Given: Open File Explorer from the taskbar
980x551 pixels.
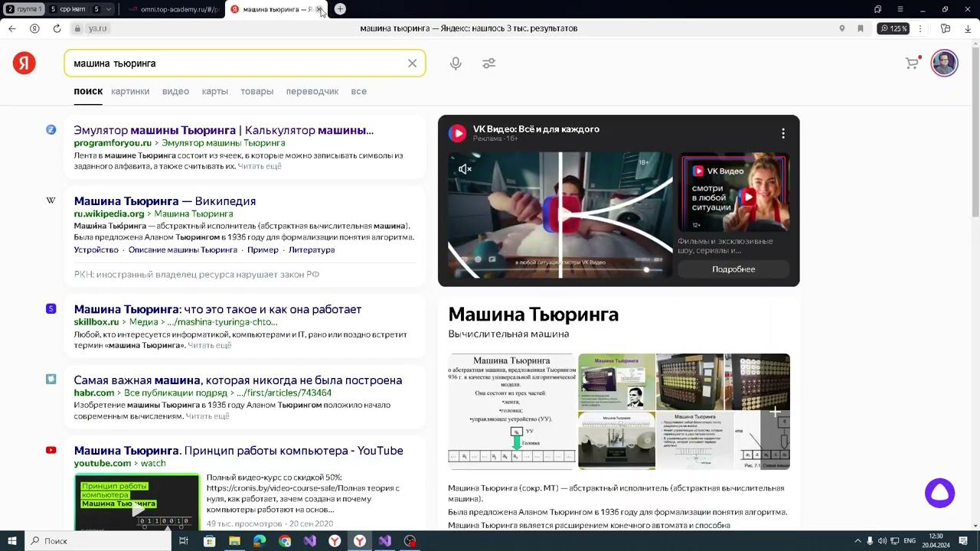Looking at the screenshot, I should tap(234, 541).
